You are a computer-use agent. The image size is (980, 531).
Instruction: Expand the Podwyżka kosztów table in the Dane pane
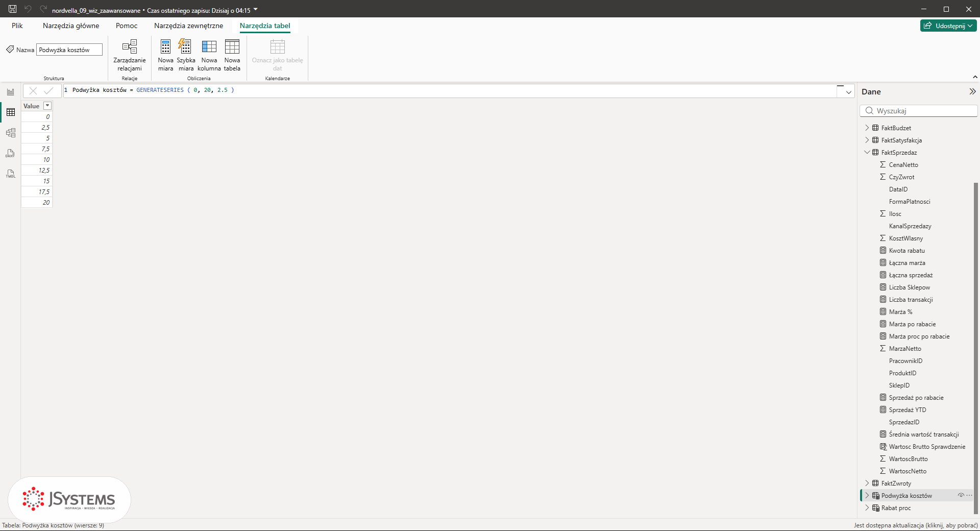pyautogui.click(x=867, y=495)
